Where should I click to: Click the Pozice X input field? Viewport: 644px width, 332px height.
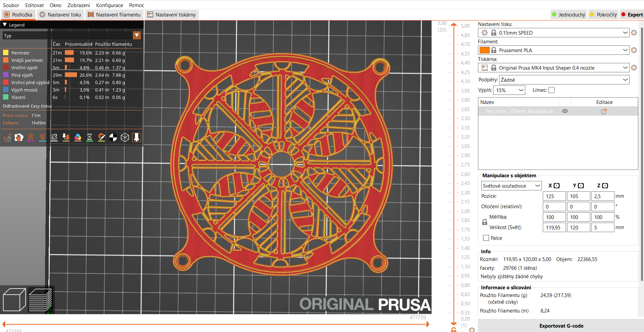(554, 196)
